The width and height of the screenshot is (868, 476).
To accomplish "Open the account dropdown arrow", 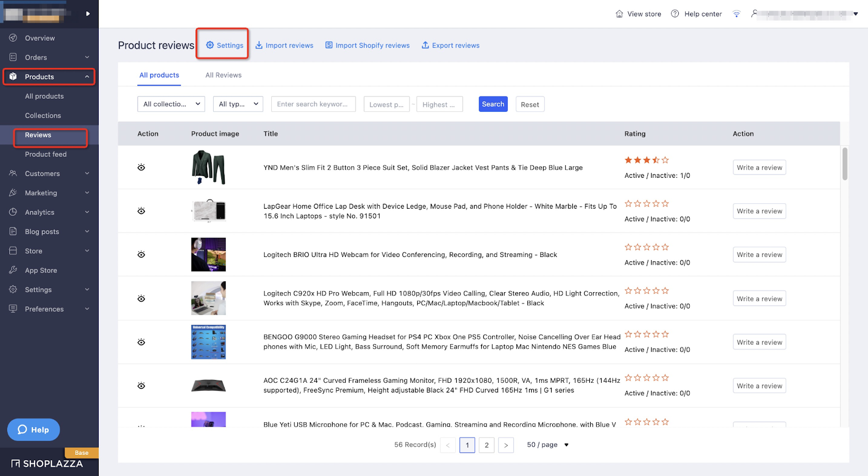I will (856, 14).
